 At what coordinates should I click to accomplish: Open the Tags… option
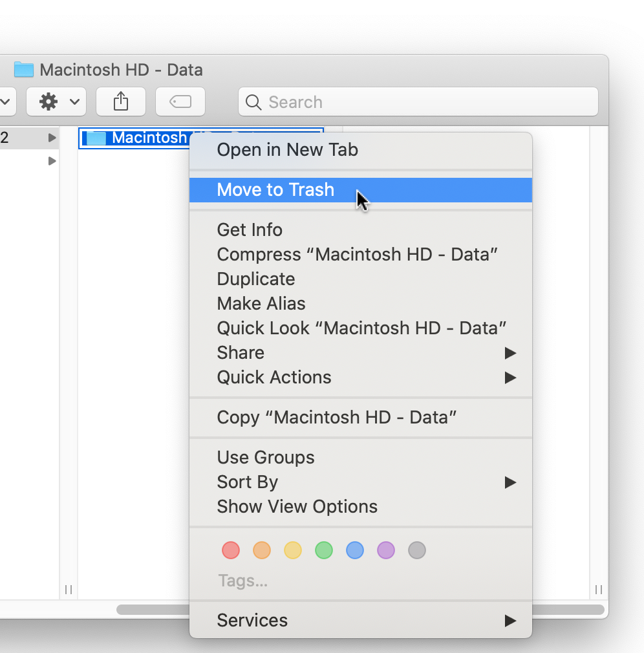243,581
